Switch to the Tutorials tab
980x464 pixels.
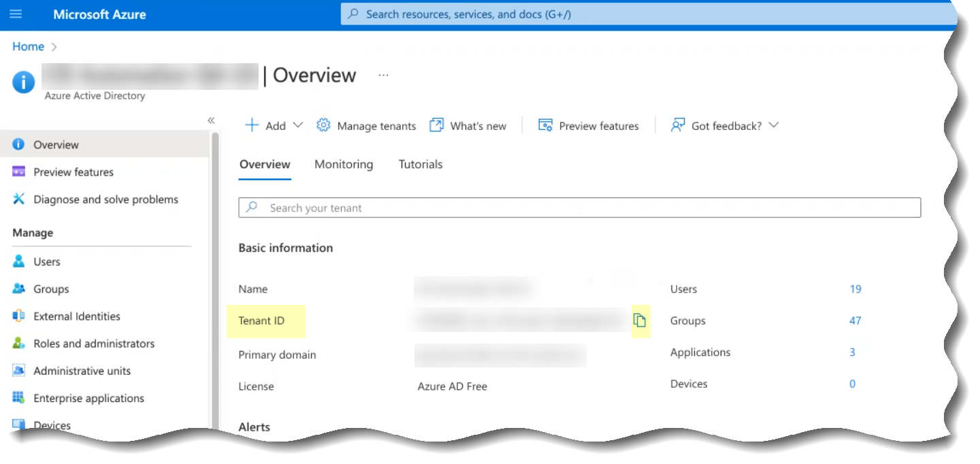[421, 165]
